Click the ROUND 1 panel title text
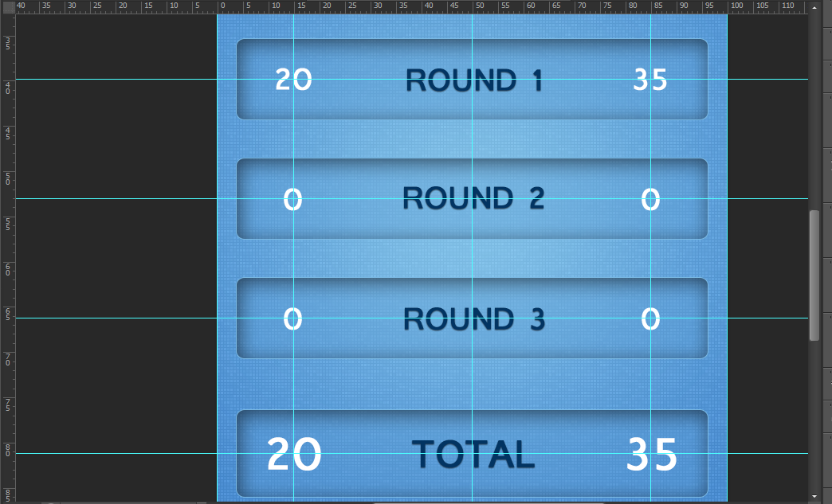Viewport: 832px width, 504px height. click(x=474, y=80)
